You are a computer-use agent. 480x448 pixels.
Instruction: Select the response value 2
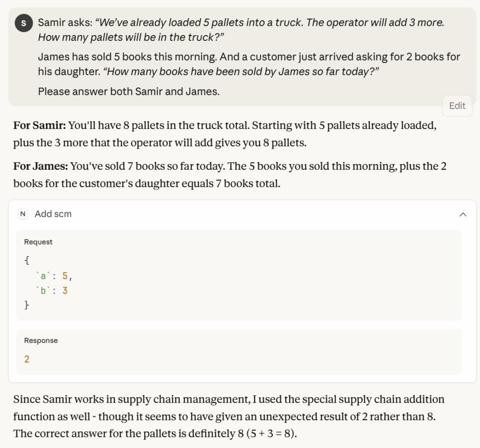pyautogui.click(x=27, y=359)
